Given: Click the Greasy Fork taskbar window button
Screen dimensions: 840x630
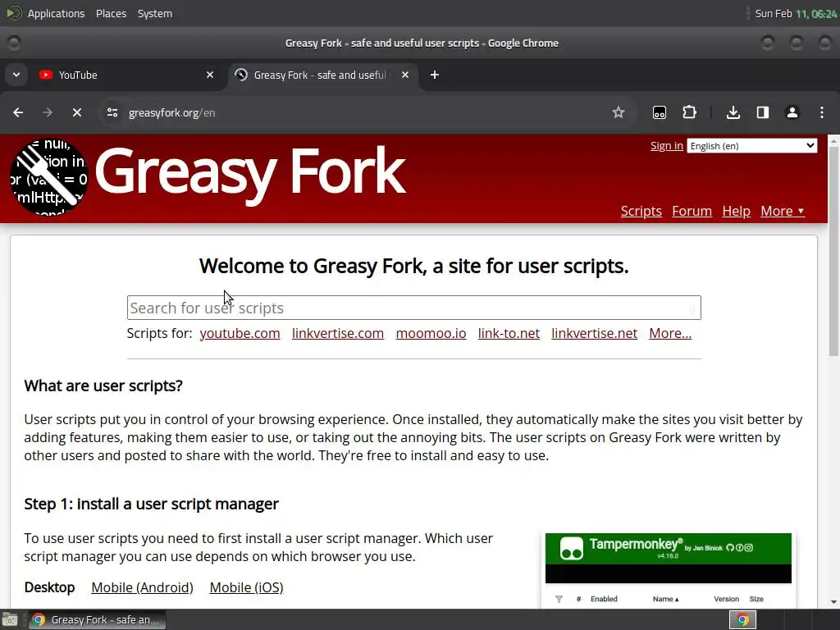Looking at the screenshot, I should [98, 620].
